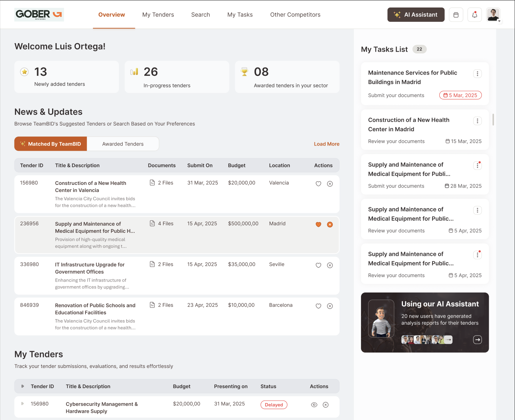Dismiss tender 846939 with x icon

(330, 306)
